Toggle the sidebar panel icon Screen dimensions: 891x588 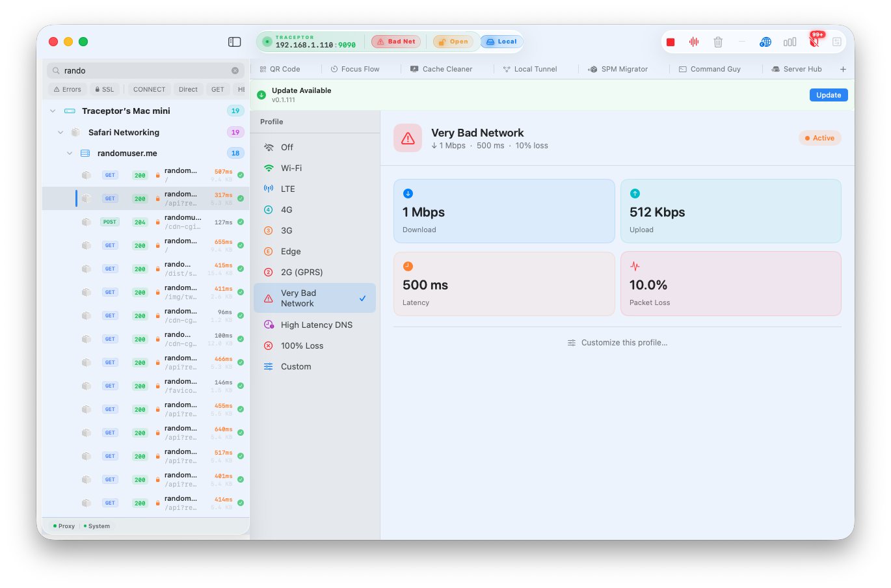tap(235, 42)
